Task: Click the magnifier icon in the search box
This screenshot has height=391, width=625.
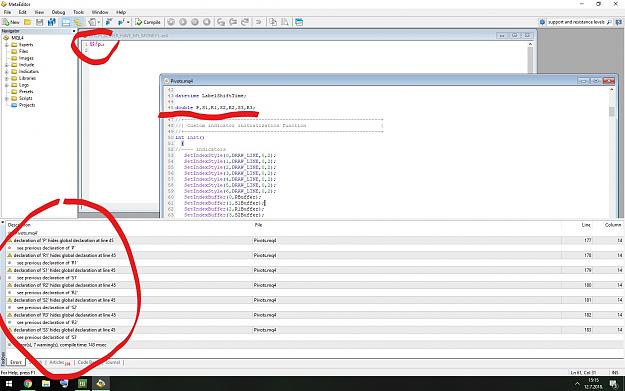Action: coord(609,22)
